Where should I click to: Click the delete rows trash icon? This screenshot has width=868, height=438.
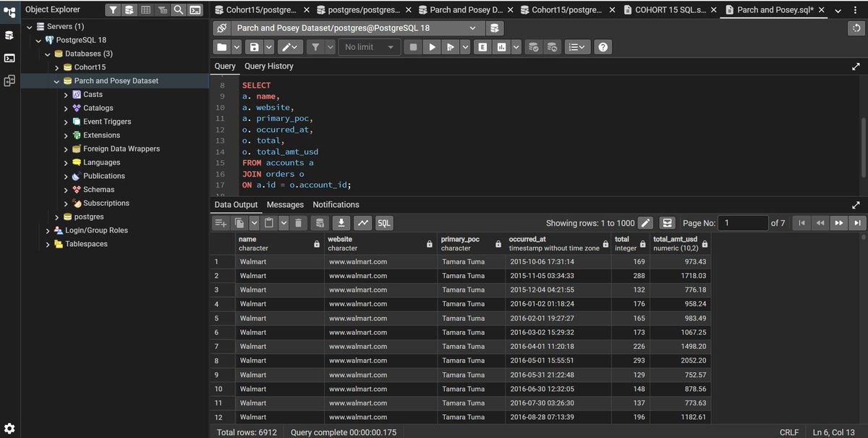(298, 223)
